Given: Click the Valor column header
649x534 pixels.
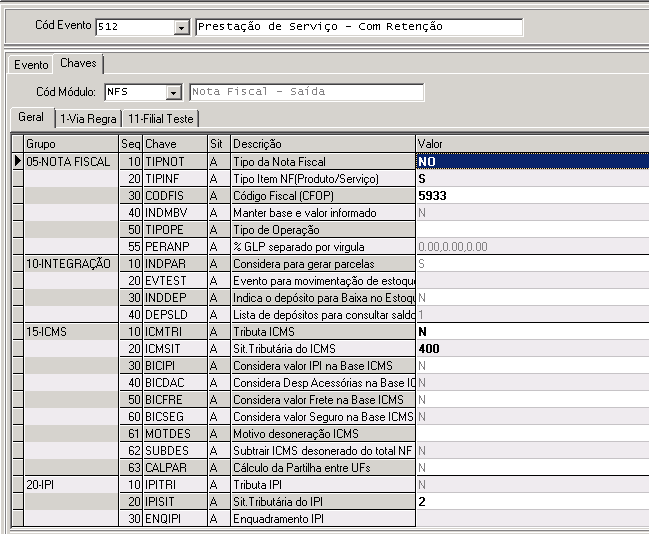Looking at the screenshot, I should click(531, 145).
